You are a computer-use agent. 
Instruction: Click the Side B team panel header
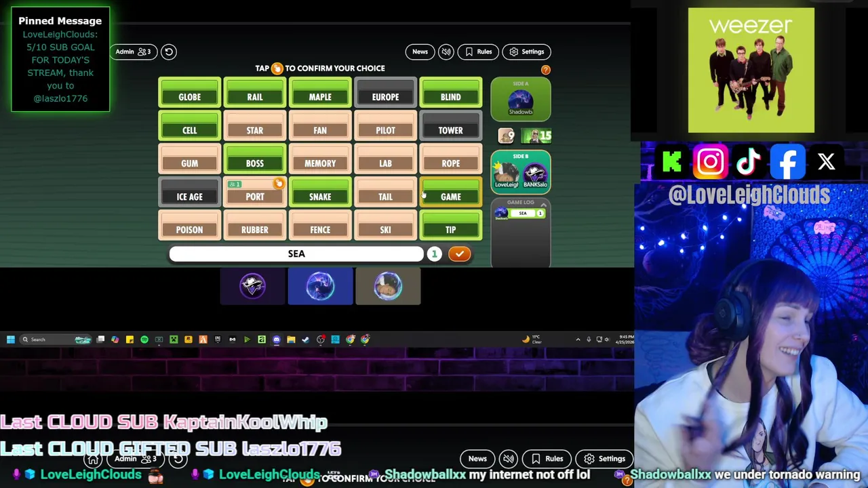pyautogui.click(x=521, y=157)
